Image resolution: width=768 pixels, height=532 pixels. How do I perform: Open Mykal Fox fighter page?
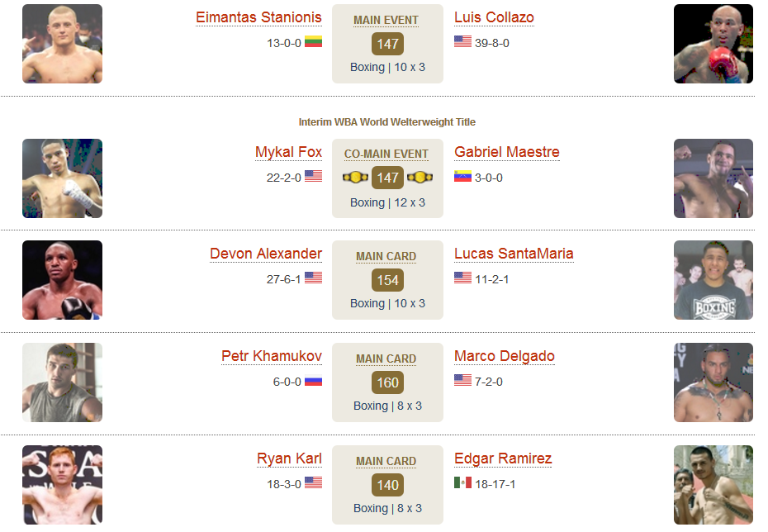pyautogui.click(x=288, y=152)
